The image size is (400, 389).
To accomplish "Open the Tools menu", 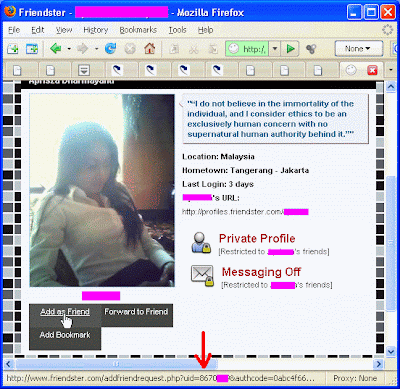I will [x=177, y=30].
